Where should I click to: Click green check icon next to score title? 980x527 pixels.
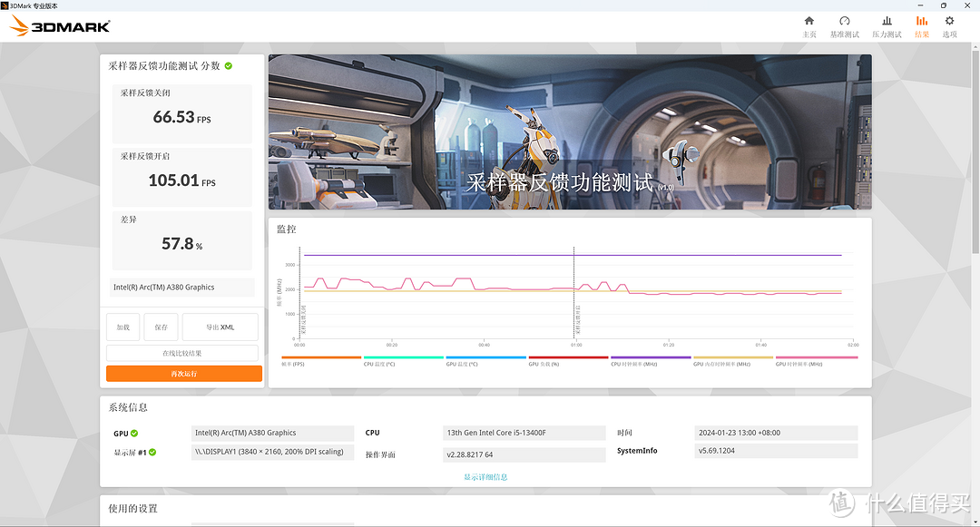(229, 65)
